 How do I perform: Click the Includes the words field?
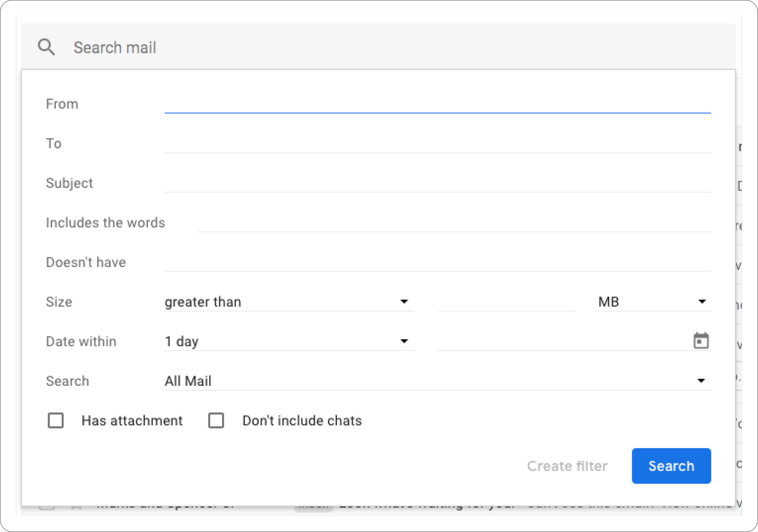click(454, 223)
